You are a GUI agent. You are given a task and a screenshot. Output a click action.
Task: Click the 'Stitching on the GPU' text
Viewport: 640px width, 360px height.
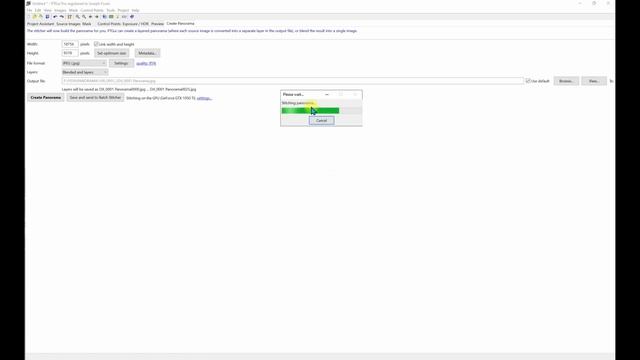point(161,98)
